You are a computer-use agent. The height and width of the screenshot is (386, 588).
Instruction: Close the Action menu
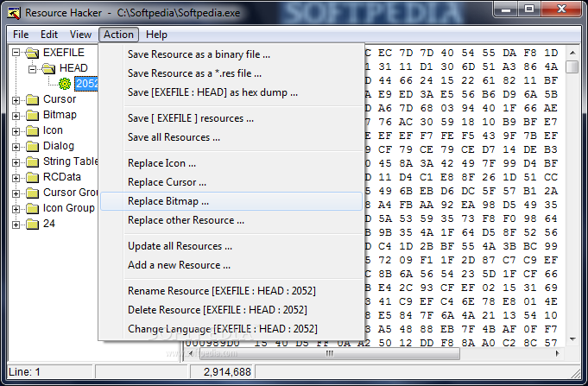118,35
